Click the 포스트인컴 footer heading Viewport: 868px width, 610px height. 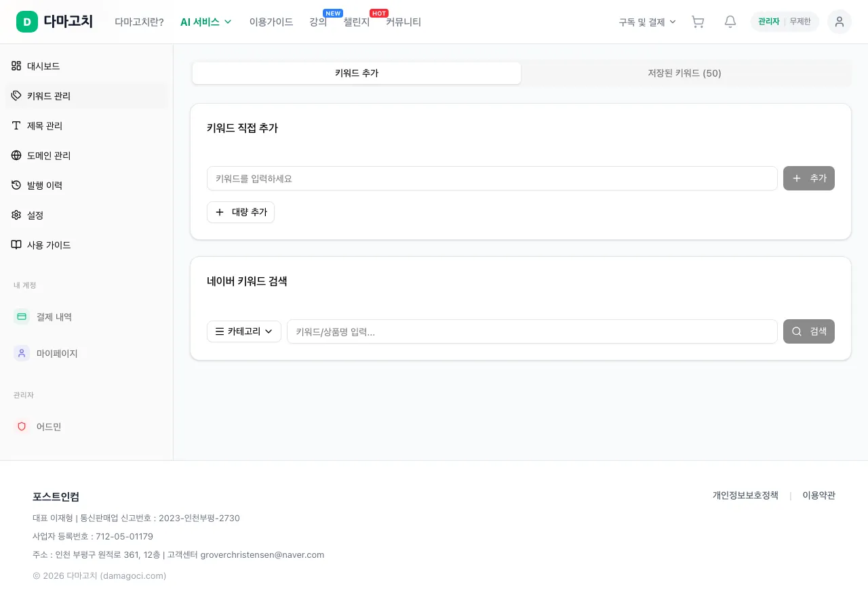coord(56,496)
